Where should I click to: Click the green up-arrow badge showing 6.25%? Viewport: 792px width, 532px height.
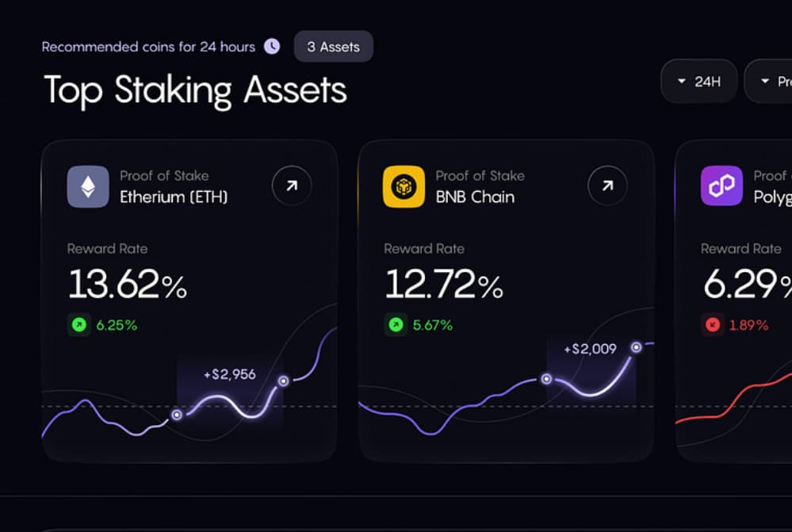click(x=78, y=324)
